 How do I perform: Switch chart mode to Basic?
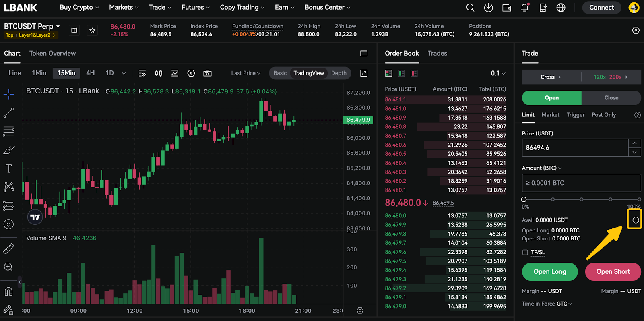pos(280,73)
